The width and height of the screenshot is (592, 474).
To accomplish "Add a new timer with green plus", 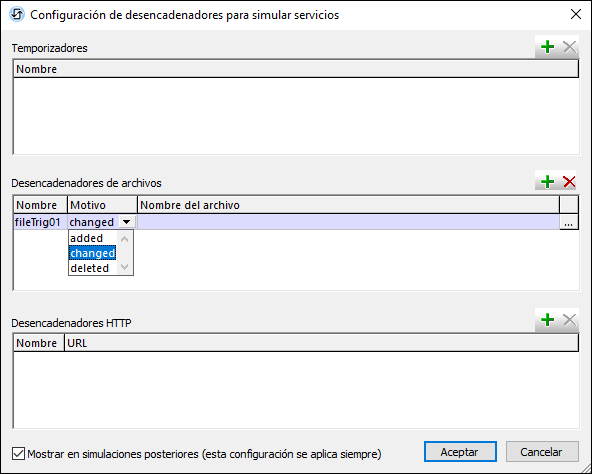I will click(547, 47).
